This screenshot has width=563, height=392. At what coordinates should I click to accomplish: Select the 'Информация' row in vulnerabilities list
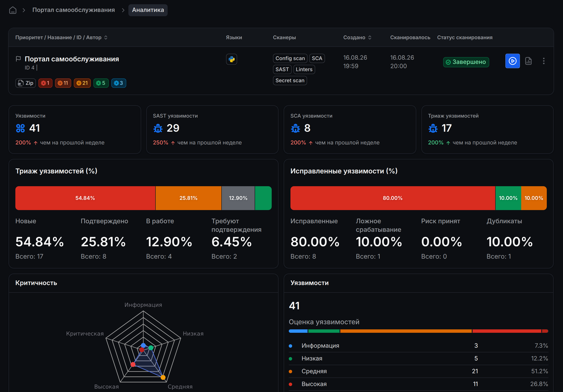[x=418, y=346]
